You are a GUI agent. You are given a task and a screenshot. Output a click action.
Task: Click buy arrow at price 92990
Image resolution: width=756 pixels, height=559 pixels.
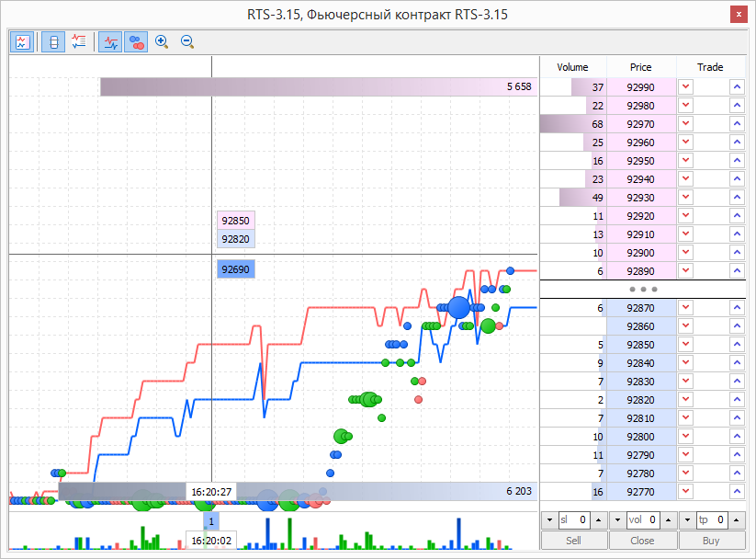(738, 87)
